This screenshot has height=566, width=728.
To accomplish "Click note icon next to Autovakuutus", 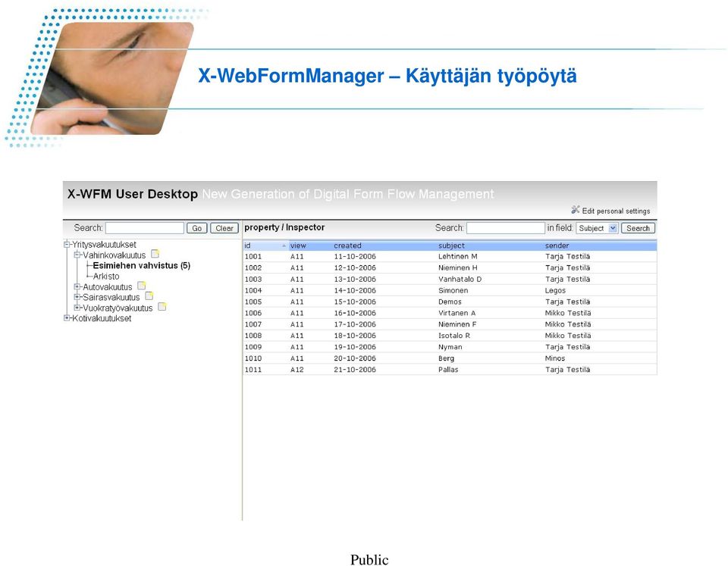I will [142, 286].
